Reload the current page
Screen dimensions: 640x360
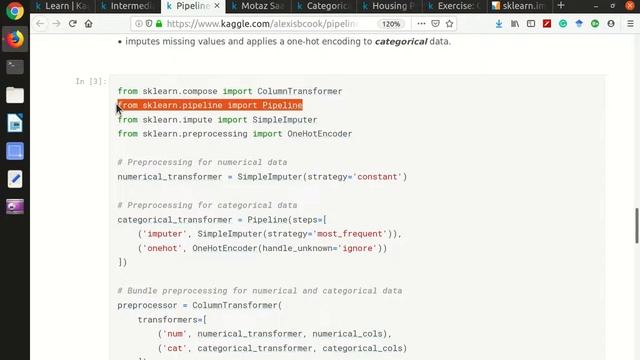[73, 24]
